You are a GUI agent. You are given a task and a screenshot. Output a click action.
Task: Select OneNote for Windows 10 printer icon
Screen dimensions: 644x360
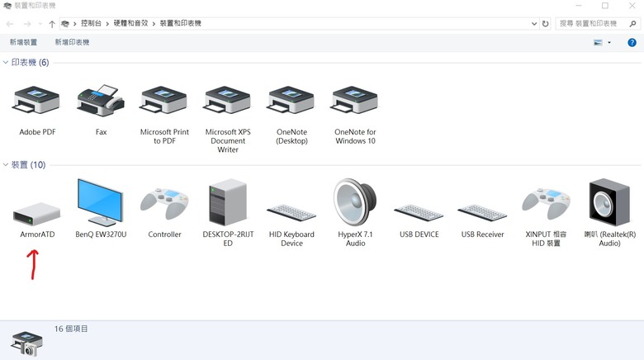(x=354, y=100)
